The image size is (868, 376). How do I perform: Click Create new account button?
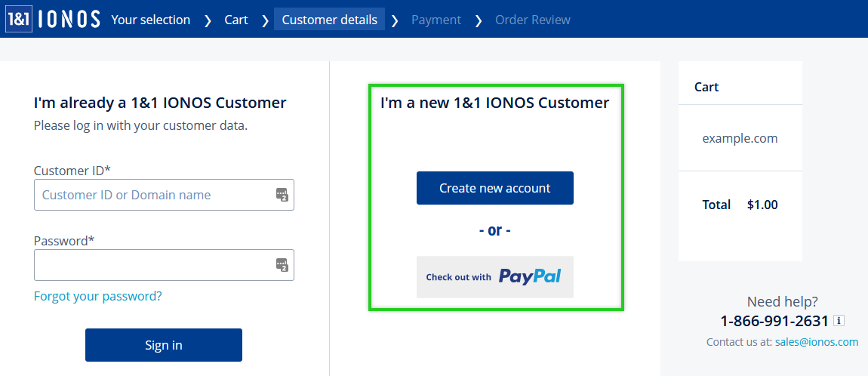pos(495,188)
